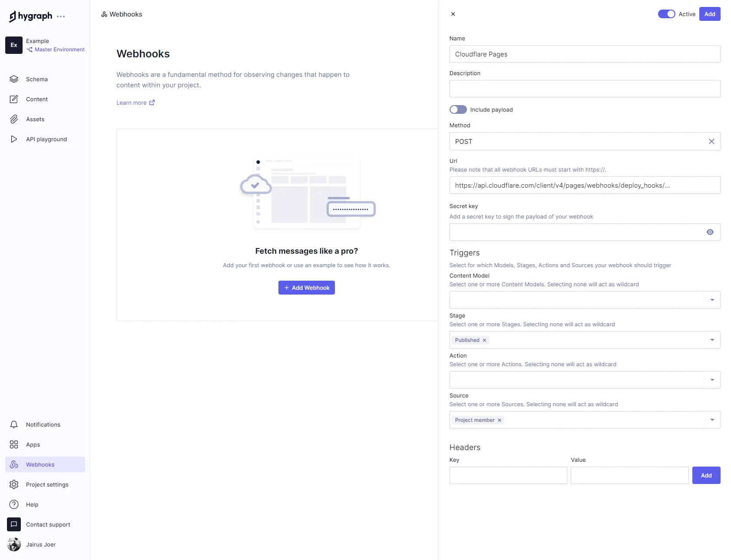
Task: Switch to the Webhooks sidebar entry
Action: (40, 464)
